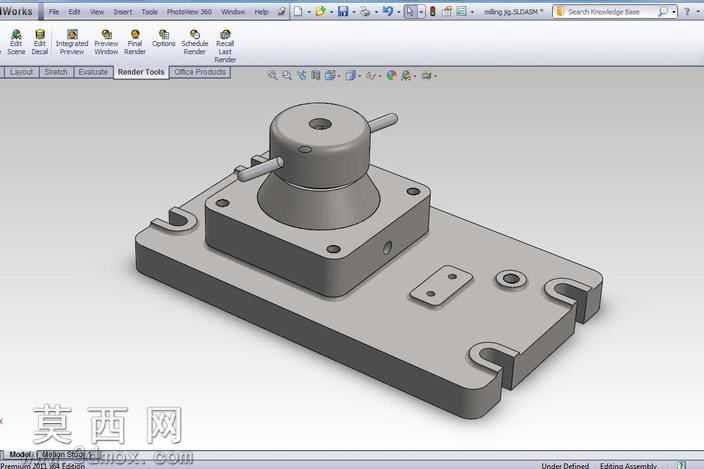Open the system Options icon
The image size is (704, 469).
pyautogui.click(x=461, y=12)
